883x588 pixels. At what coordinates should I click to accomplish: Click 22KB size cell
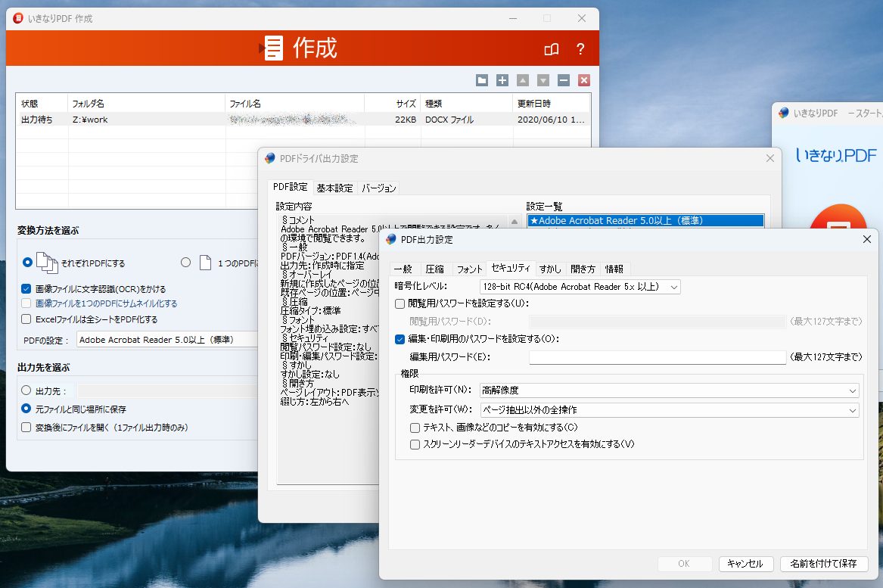[406, 120]
